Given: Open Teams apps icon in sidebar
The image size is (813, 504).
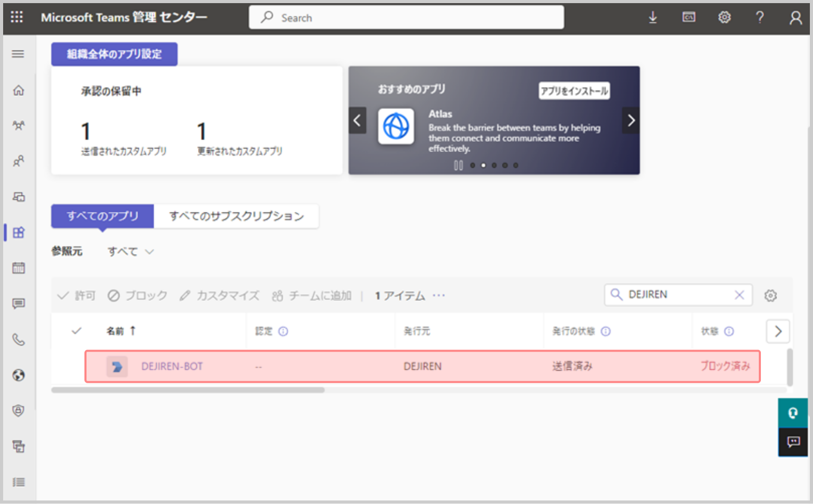Looking at the screenshot, I should coord(19,233).
